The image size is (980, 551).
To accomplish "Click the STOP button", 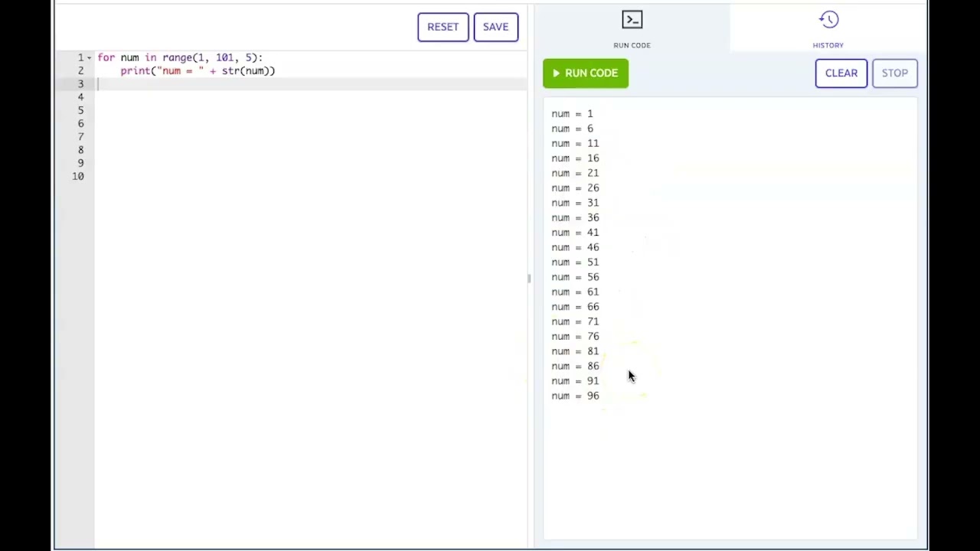I will coord(894,73).
